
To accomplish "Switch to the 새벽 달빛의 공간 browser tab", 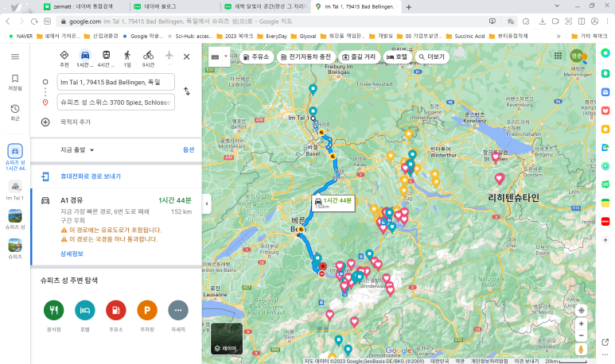I will [x=266, y=6].
